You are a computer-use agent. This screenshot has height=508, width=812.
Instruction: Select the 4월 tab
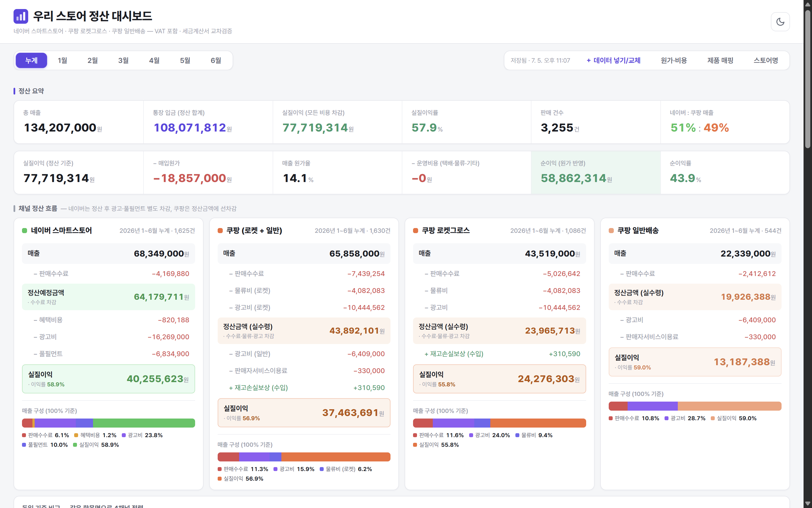[x=154, y=60]
